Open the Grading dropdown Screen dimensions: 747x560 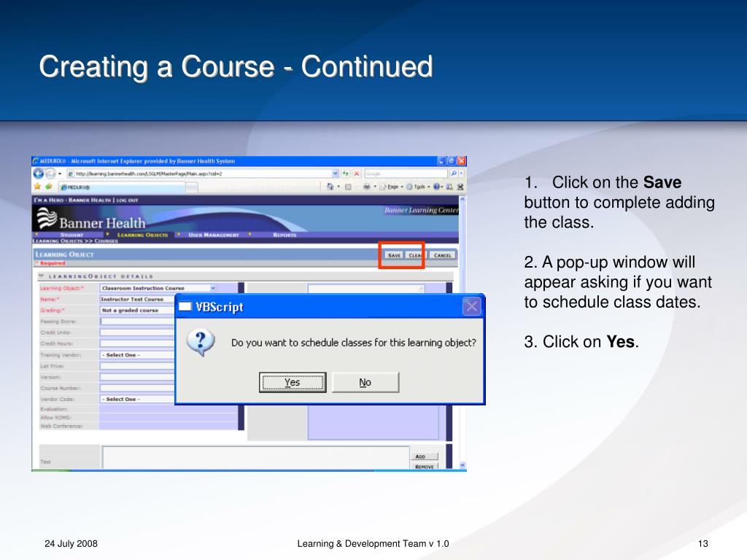coord(137,310)
